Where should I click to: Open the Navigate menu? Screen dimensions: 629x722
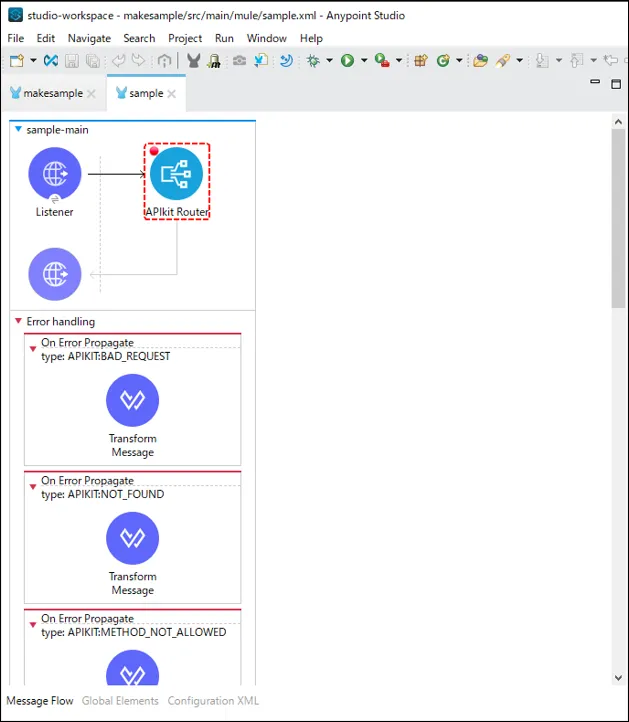coord(89,38)
